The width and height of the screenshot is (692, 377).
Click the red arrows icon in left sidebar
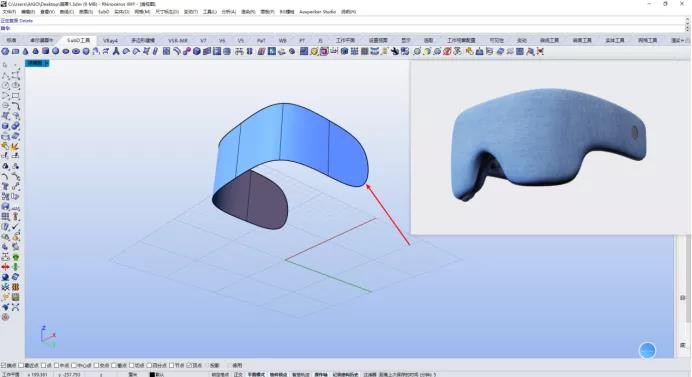5,267
